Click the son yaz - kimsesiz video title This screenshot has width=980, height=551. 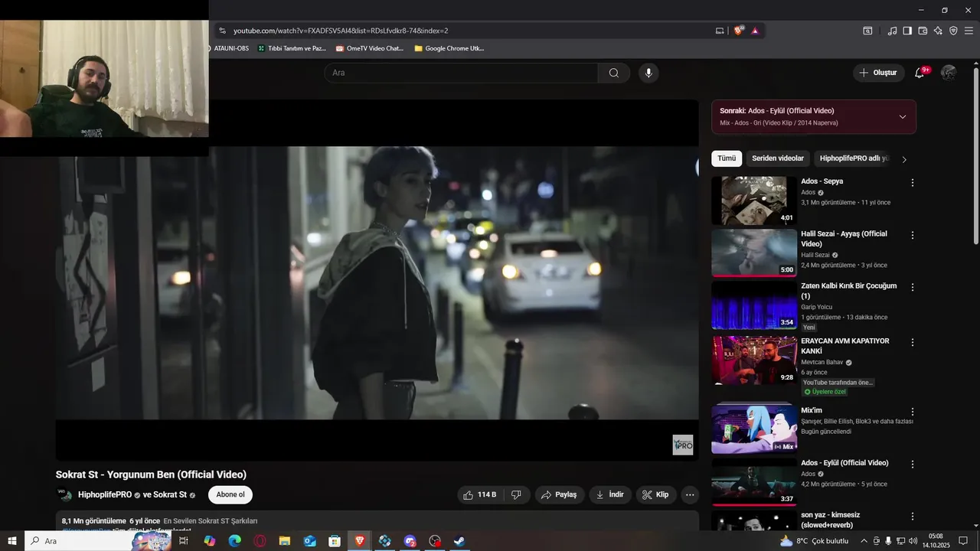[830, 520]
